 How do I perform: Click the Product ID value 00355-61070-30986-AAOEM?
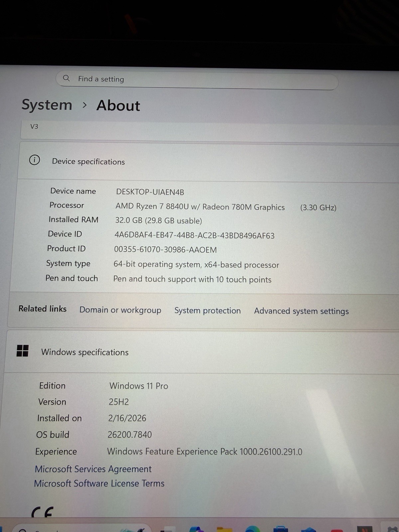[x=165, y=249]
